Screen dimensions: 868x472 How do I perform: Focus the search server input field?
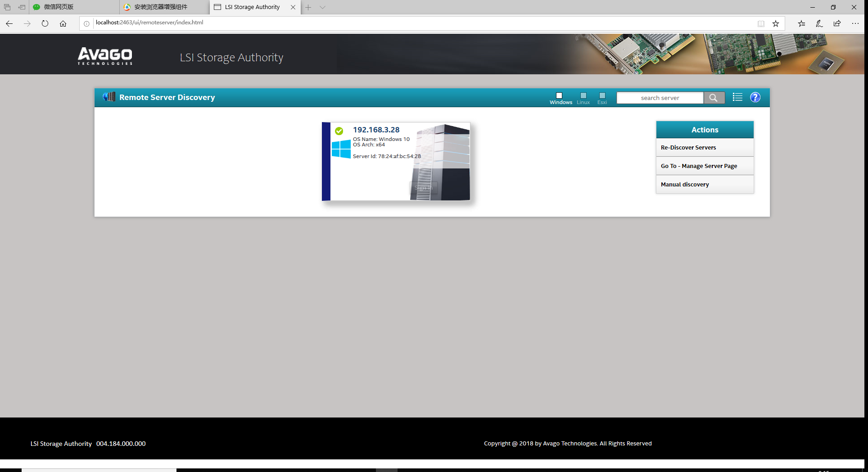coord(660,98)
